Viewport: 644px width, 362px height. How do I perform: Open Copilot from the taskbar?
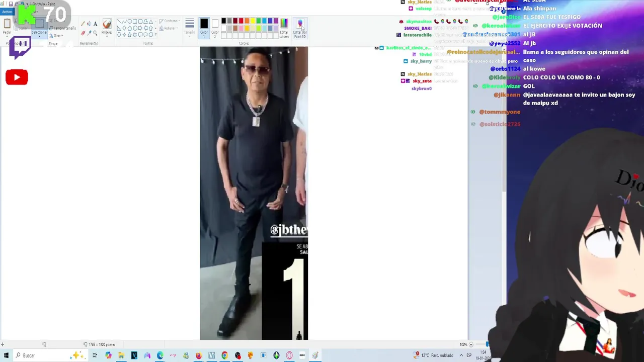coord(108,355)
